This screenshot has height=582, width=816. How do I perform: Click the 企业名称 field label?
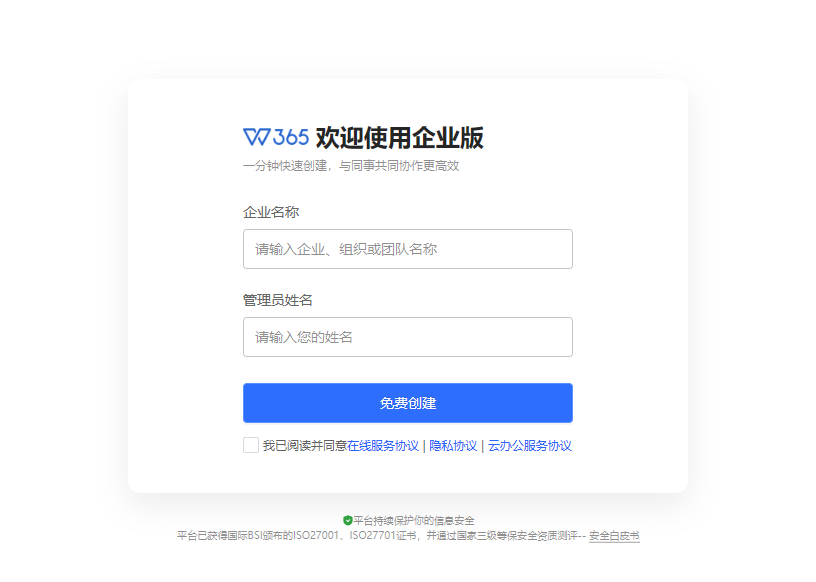271,212
